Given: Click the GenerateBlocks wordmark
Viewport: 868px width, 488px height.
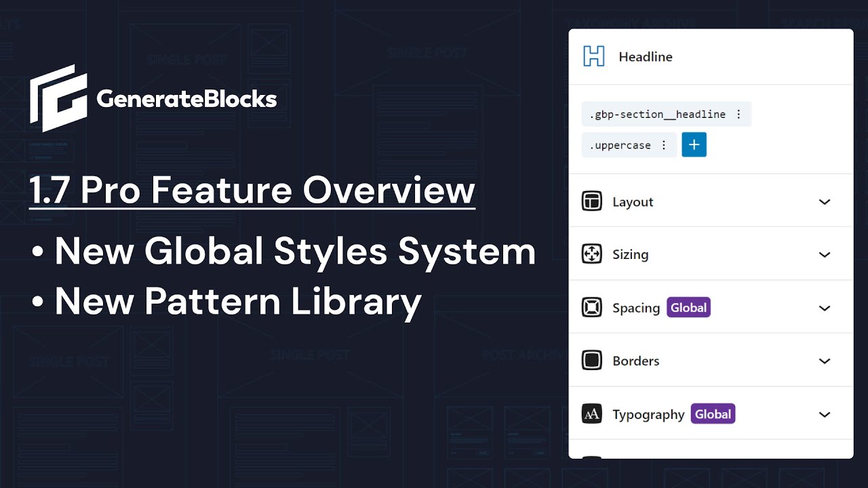Looking at the screenshot, I should point(186,100).
